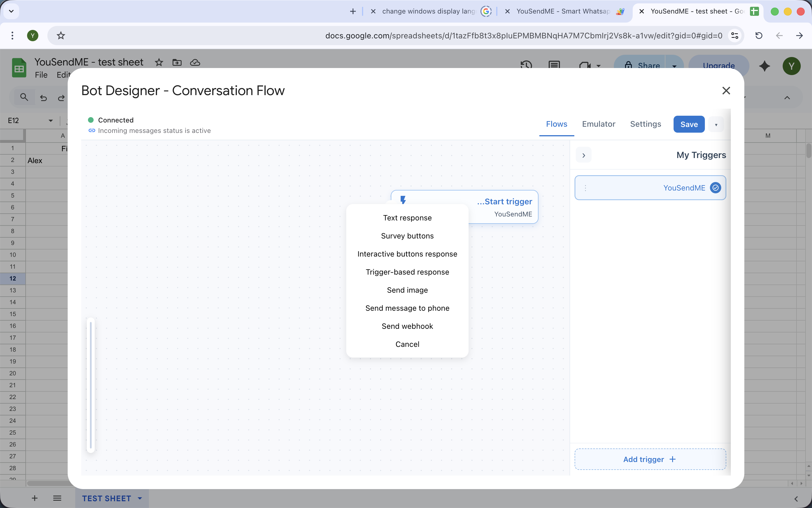
Task: Click the lightning bolt icon on Start trigger
Action: coord(403,200)
